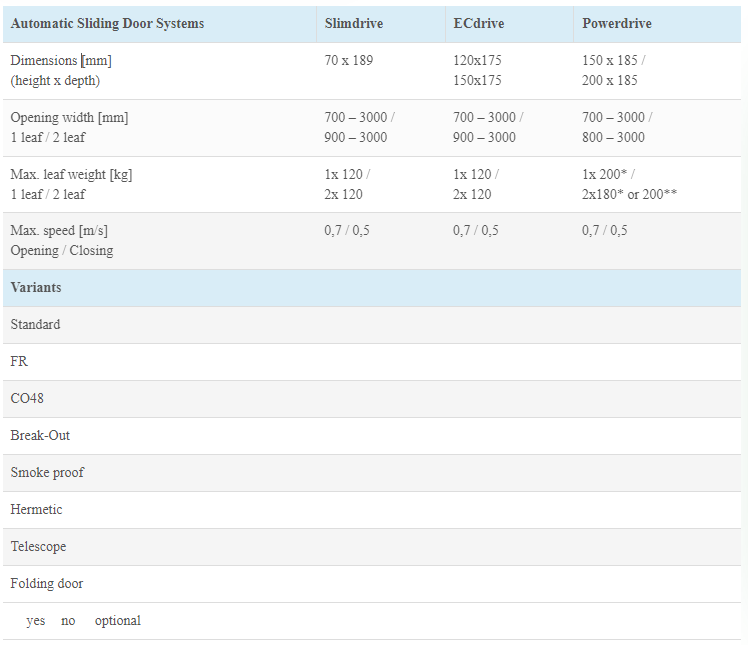The image size is (748, 645).
Task: Select '900 – 3000' in Slimdrive column
Action: click(355, 137)
